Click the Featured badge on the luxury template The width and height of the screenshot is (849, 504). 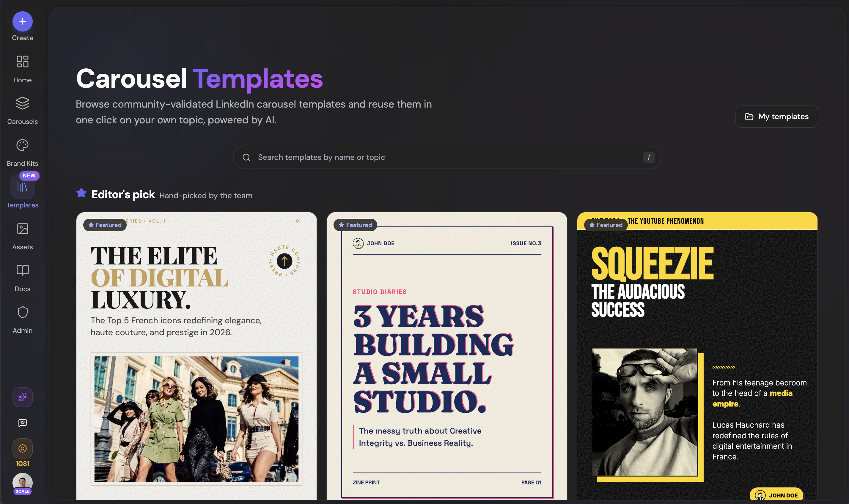pos(104,225)
